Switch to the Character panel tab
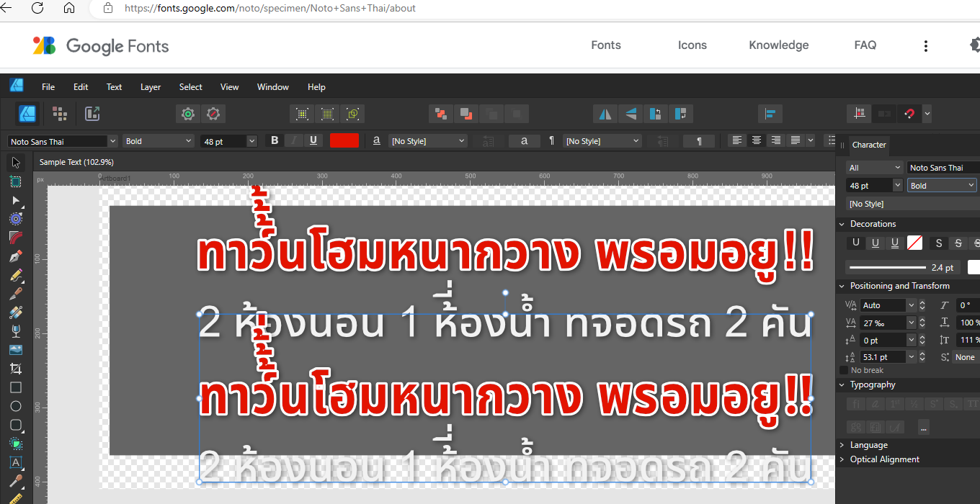The image size is (980, 504). 869,145
